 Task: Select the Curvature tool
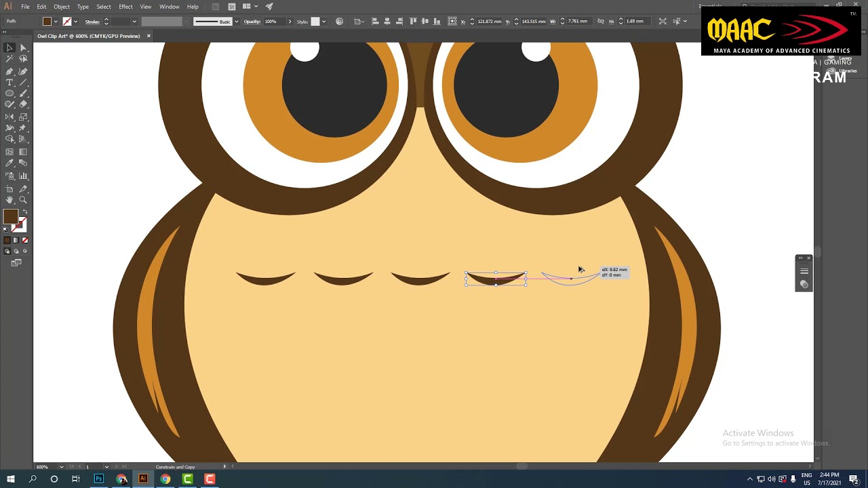tap(23, 71)
